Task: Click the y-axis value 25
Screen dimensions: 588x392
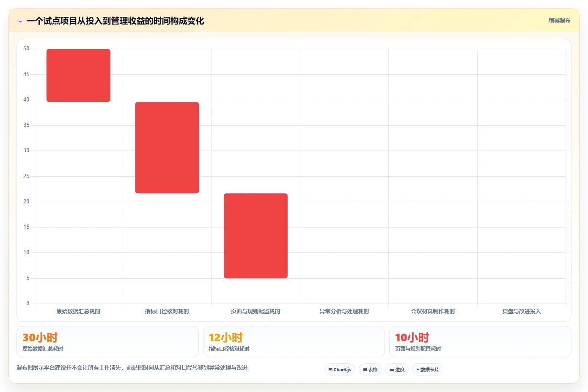Action: pos(26,176)
